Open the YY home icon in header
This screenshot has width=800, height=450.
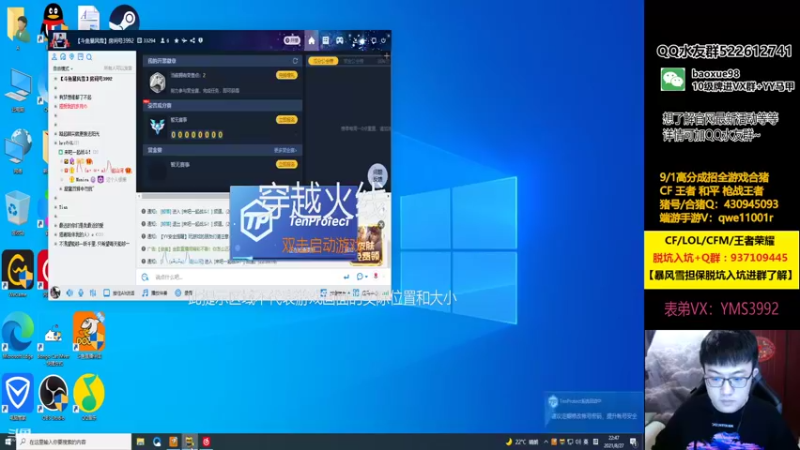point(311,41)
